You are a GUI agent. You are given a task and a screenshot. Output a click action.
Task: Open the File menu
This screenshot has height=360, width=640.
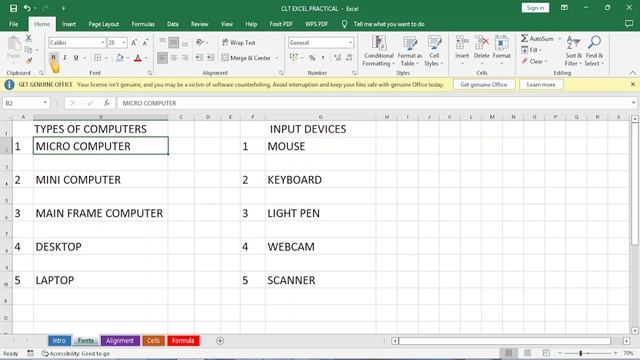13,24
